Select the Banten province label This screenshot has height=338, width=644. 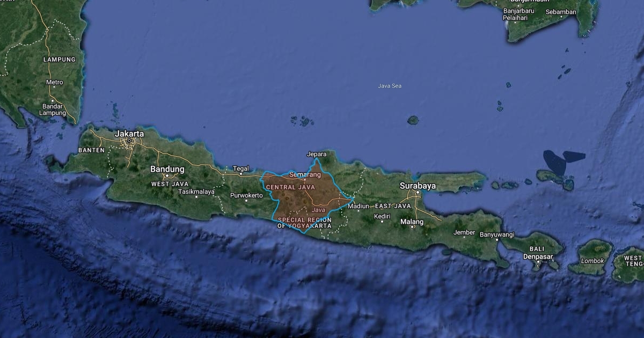coord(91,150)
